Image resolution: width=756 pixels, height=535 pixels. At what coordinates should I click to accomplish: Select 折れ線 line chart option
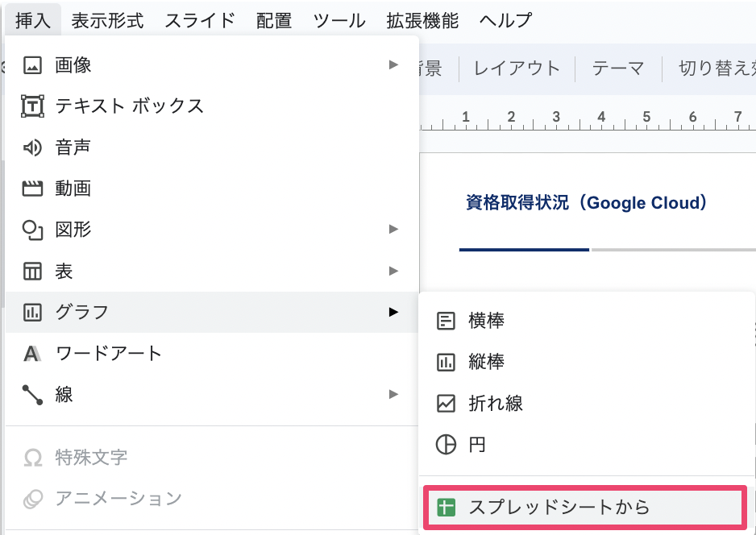(495, 403)
